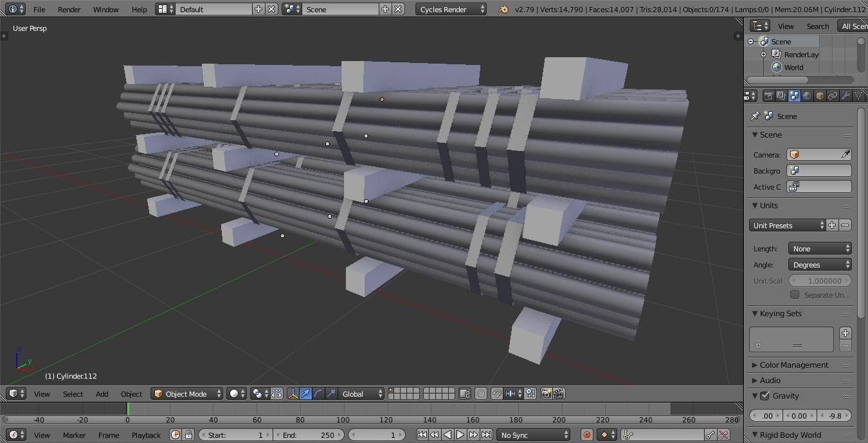
Task: Open the Render properties camera tab
Action: (769, 95)
